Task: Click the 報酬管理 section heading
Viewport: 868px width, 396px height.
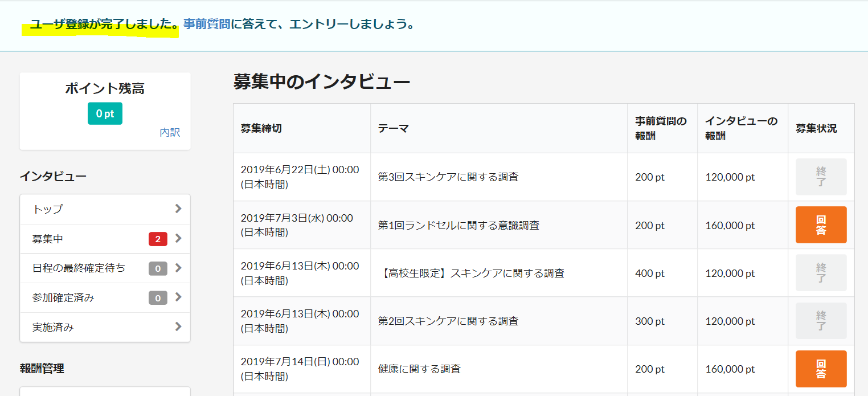Action: (x=42, y=368)
